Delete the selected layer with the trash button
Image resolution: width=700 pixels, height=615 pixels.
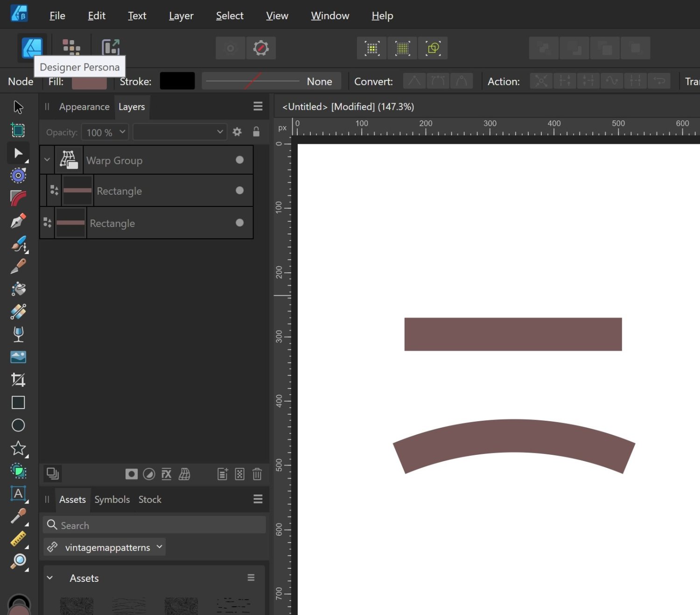[257, 474]
